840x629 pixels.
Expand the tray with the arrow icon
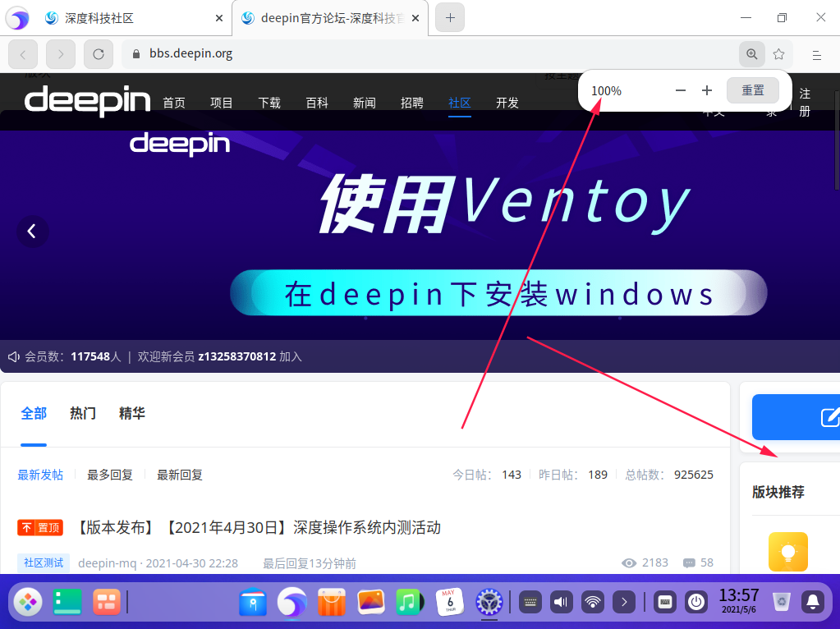tap(624, 602)
